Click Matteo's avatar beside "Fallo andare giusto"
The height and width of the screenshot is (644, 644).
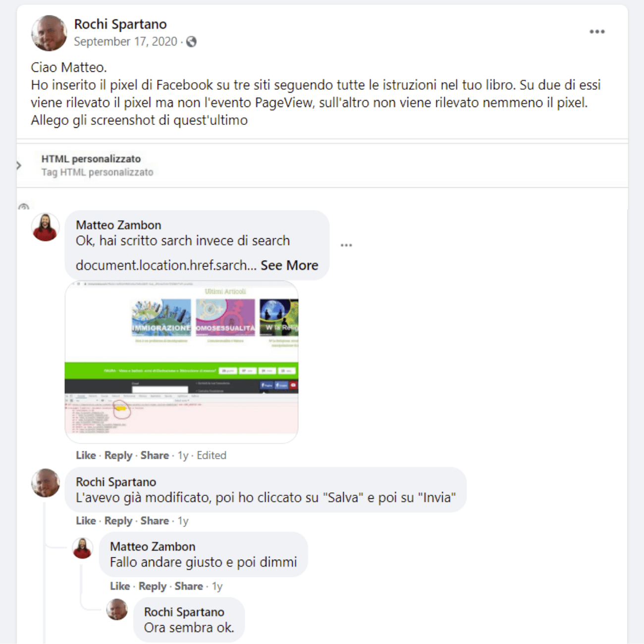tap(82, 548)
